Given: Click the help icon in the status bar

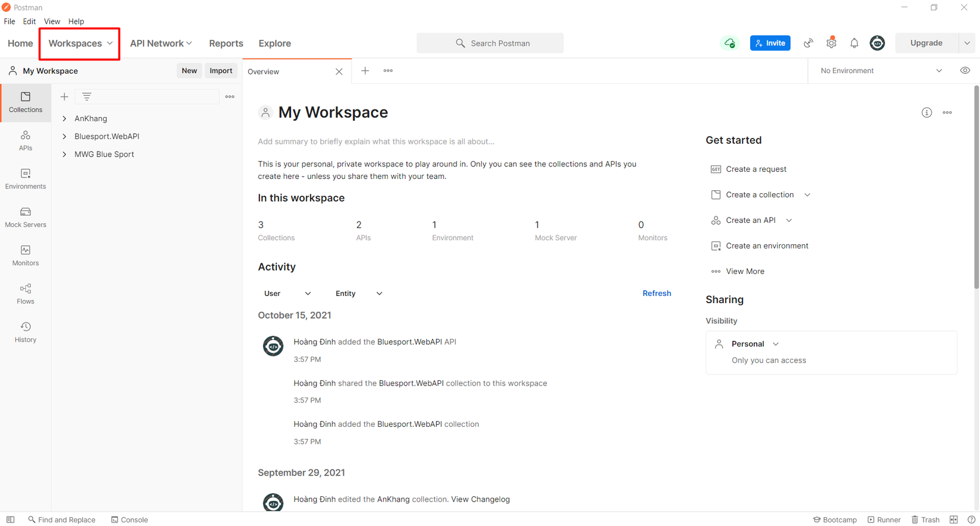Looking at the screenshot, I should coord(971,519).
